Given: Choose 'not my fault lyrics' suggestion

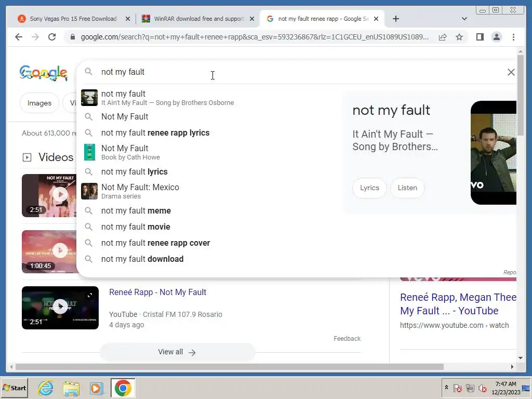Looking at the screenshot, I should click(210, 171).
